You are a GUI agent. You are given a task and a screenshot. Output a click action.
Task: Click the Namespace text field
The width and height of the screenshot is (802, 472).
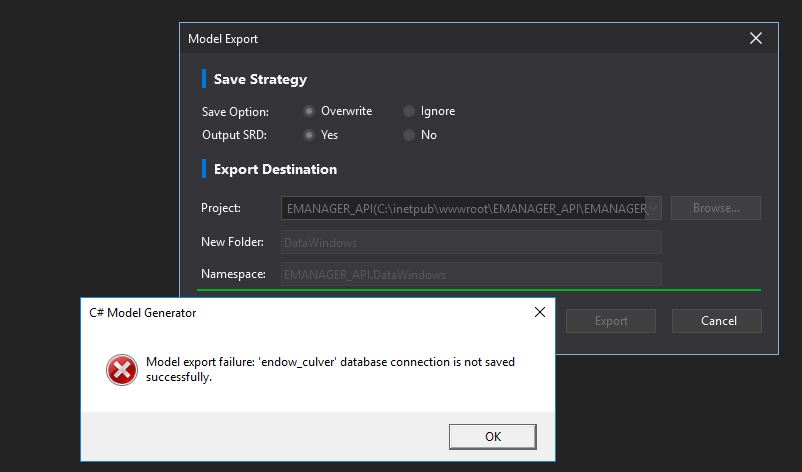(470, 274)
